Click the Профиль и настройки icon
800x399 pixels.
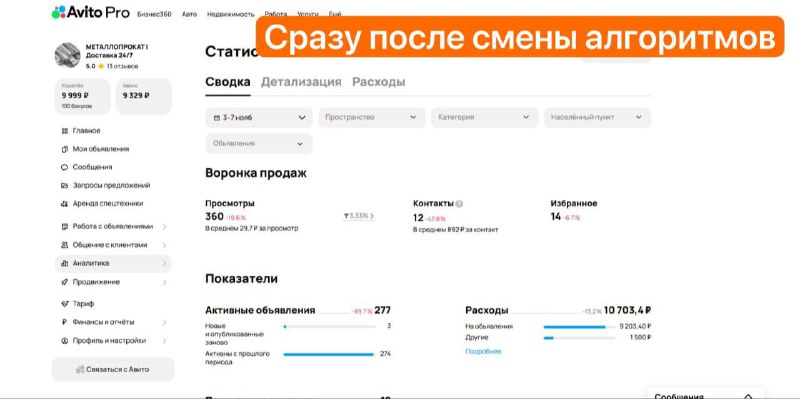tap(64, 341)
